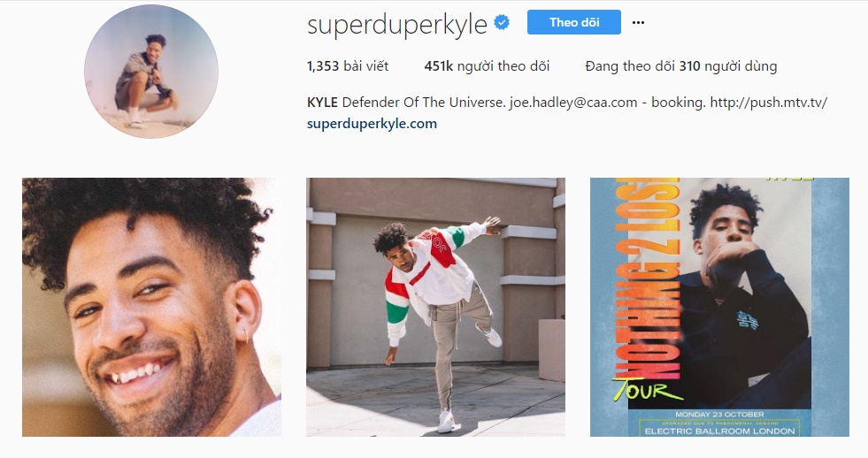View the 1,353 bài viết posts count
This screenshot has height=458, width=868.
pos(348,66)
